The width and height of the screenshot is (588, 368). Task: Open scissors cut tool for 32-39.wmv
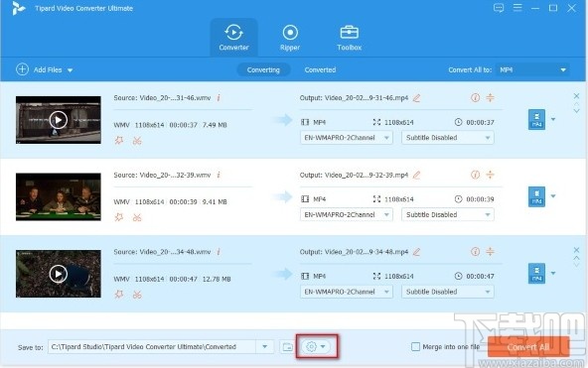pos(137,217)
